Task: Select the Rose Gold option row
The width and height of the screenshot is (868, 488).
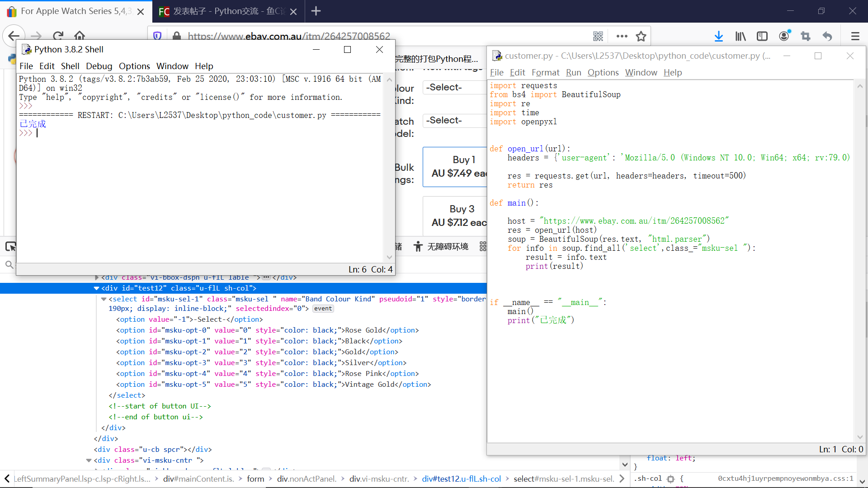Action: point(268,330)
